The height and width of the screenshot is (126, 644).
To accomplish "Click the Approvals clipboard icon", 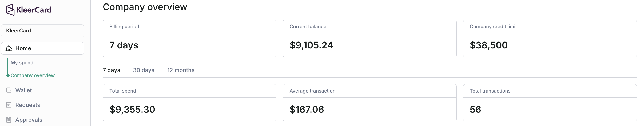I will [x=9, y=120].
